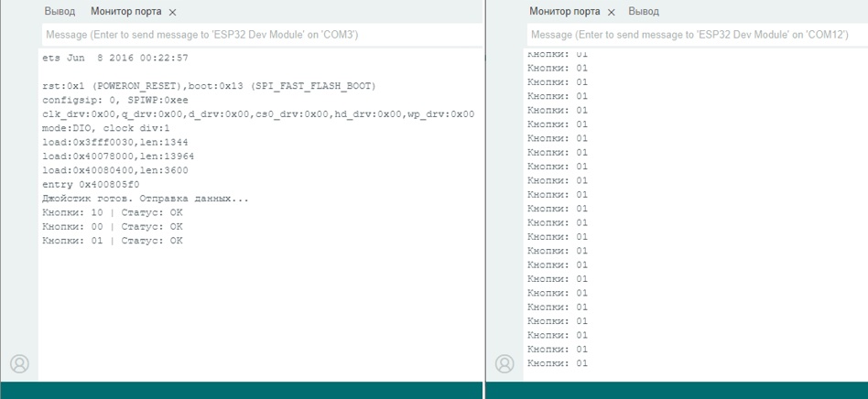Click the 'ets Jun 8 2016' boot line

coord(115,58)
